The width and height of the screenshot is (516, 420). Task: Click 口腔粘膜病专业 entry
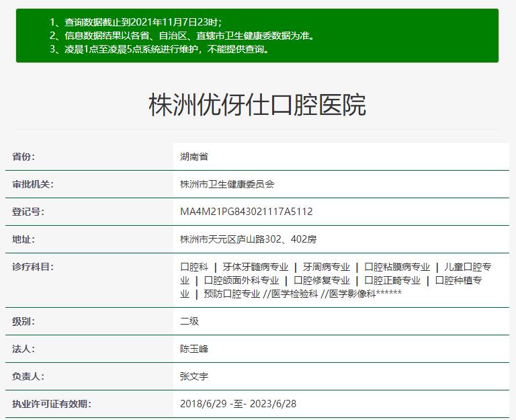pos(397,267)
